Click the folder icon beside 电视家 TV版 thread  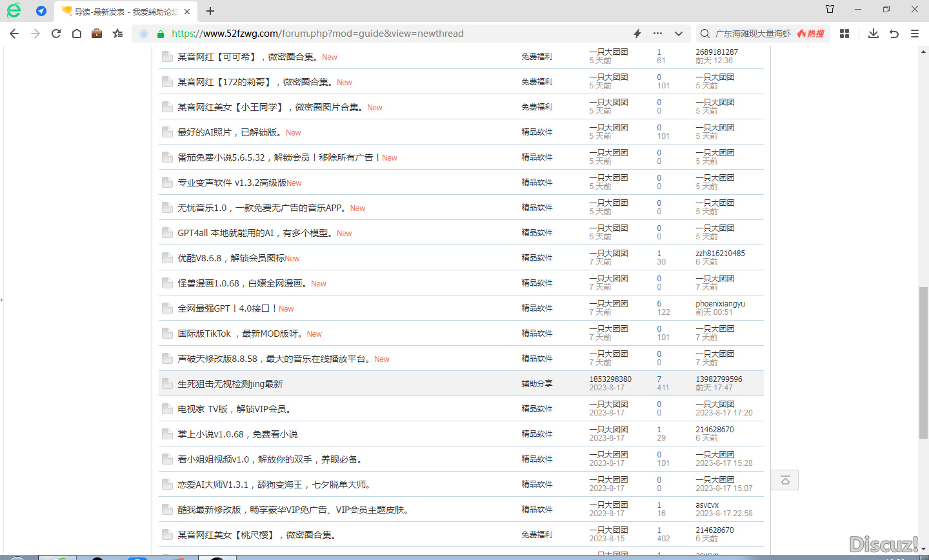point(167,409)
